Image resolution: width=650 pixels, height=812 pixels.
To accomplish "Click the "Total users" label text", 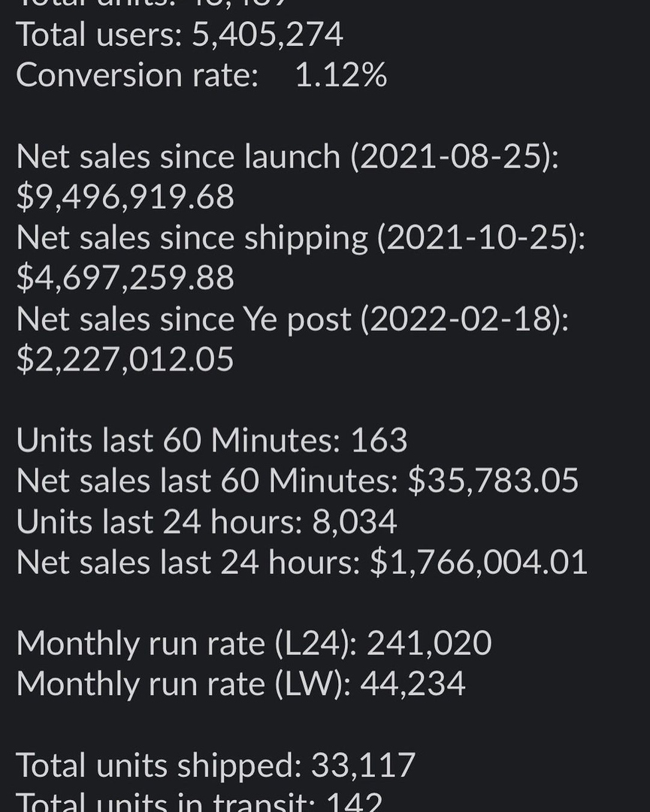I will tap(98, 35).
